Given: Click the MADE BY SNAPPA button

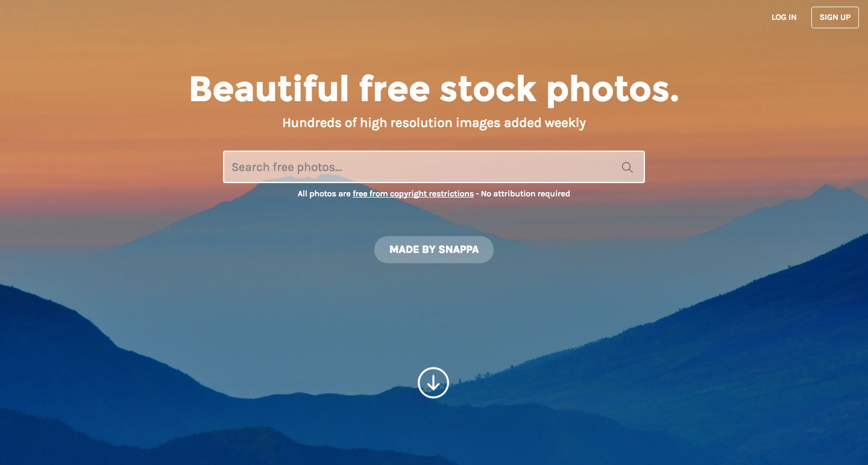Looking at the screenshot, I should pyautogui.click(x=434, y=249).
